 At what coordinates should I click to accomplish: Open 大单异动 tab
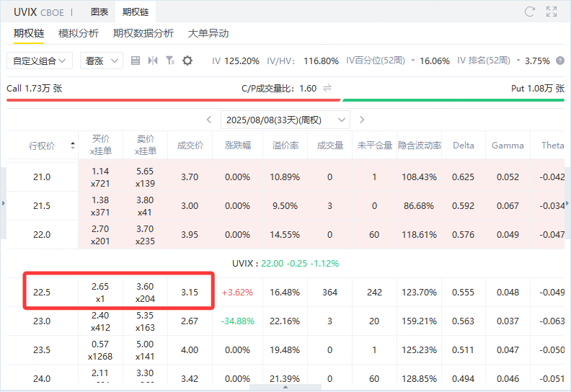pyautogui.click(x=208, y=33)
